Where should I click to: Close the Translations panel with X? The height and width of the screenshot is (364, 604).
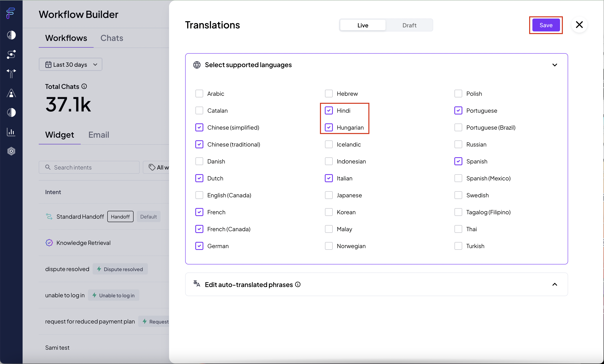coord(579,25)
